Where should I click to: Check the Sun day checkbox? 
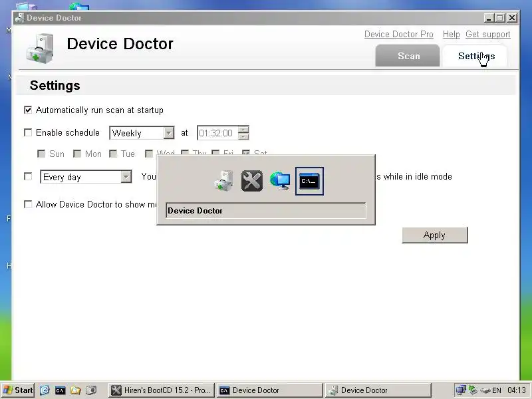click(41, 154)
